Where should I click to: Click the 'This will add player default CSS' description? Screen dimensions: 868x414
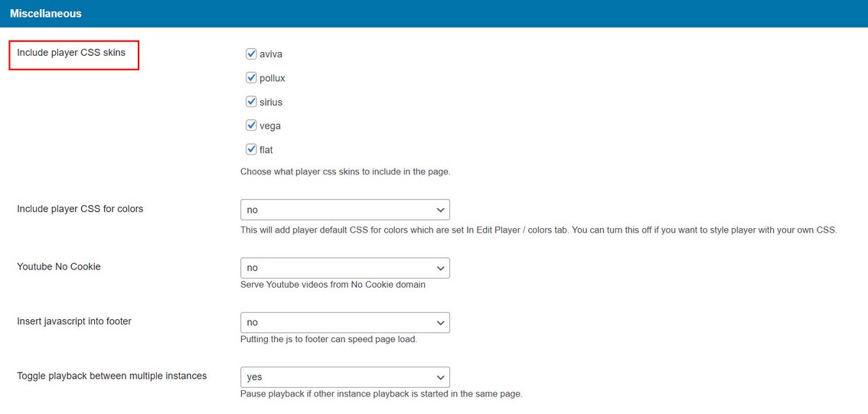point(539,230)
